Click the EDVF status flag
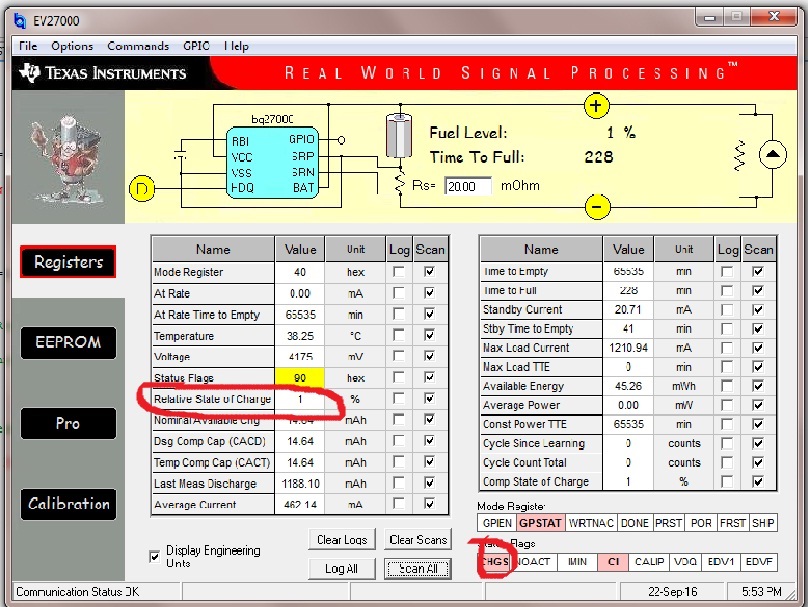Viewport: 808px width, 607px height. click(x=759, y=562)
